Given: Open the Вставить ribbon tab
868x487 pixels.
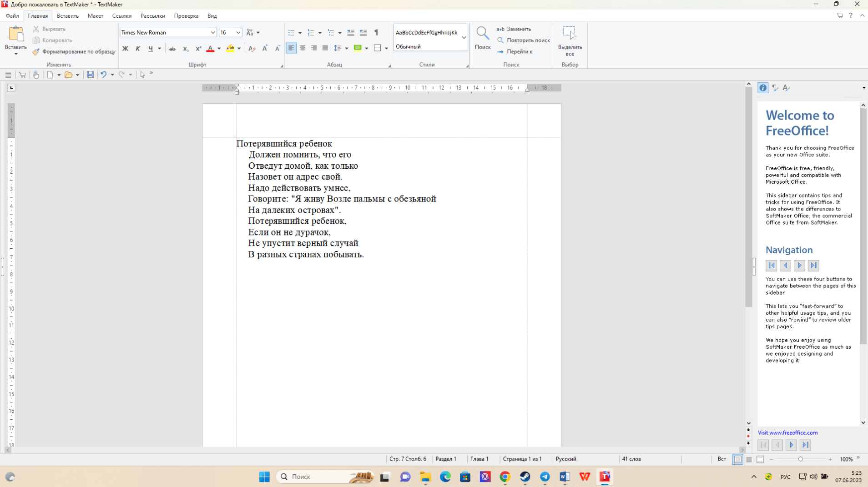Looking at the screenshot, I should 67,16.
